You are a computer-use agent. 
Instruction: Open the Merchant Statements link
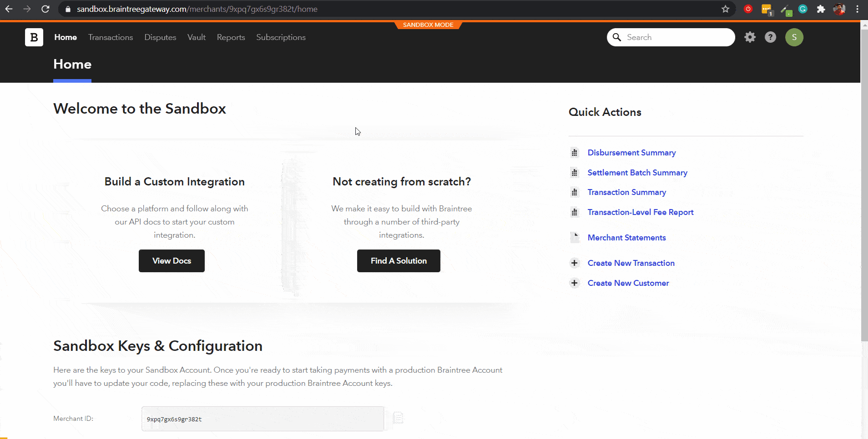[x=626, y=238]
